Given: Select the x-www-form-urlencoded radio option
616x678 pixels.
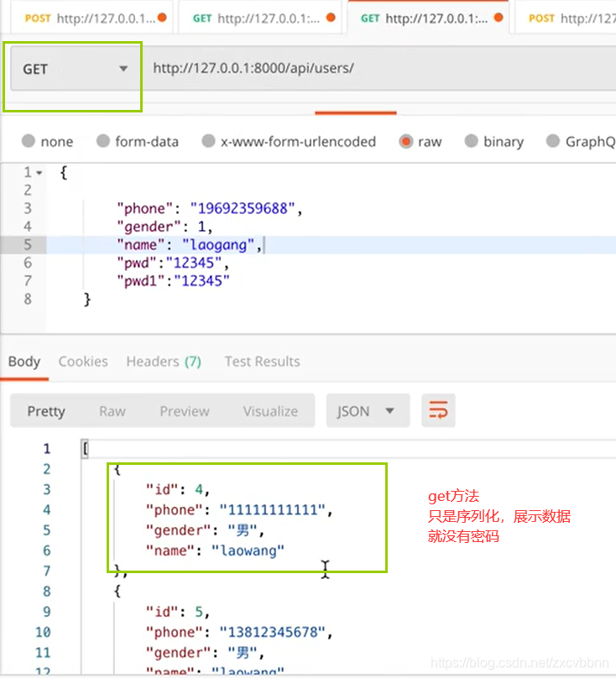Looking at the screenshot, I should tap(208, 141).
